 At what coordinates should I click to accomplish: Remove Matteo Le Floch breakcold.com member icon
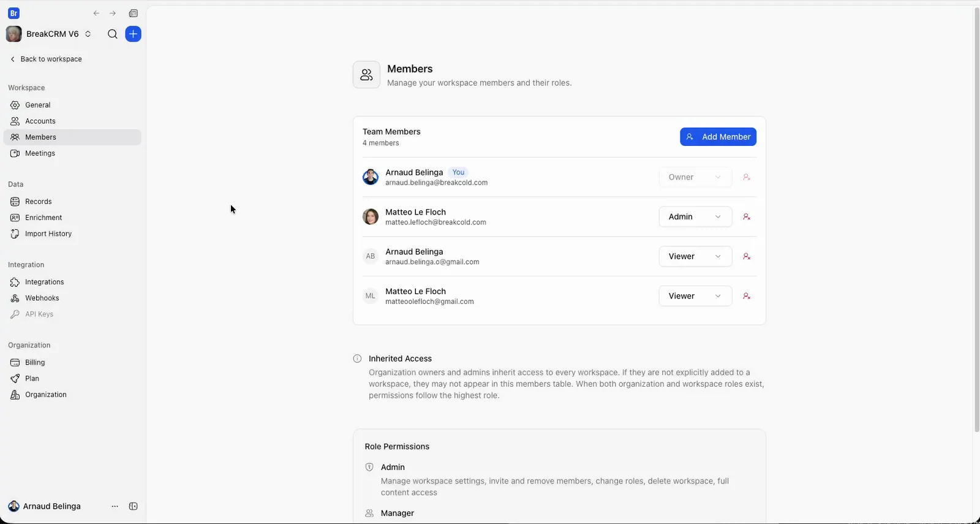click(747, 217)
